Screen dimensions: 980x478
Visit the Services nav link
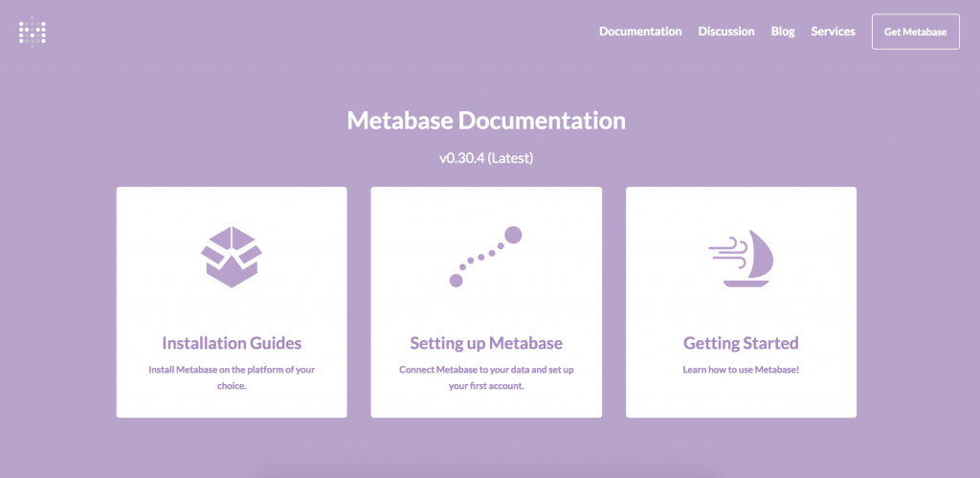[834, 32]
